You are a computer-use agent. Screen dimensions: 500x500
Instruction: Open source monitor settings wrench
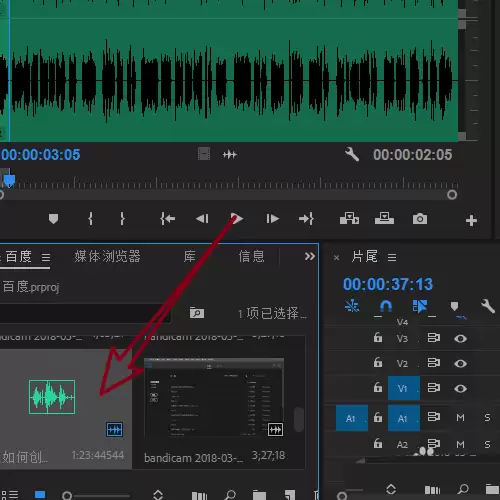pyautogui.click(x=352, y=154)
